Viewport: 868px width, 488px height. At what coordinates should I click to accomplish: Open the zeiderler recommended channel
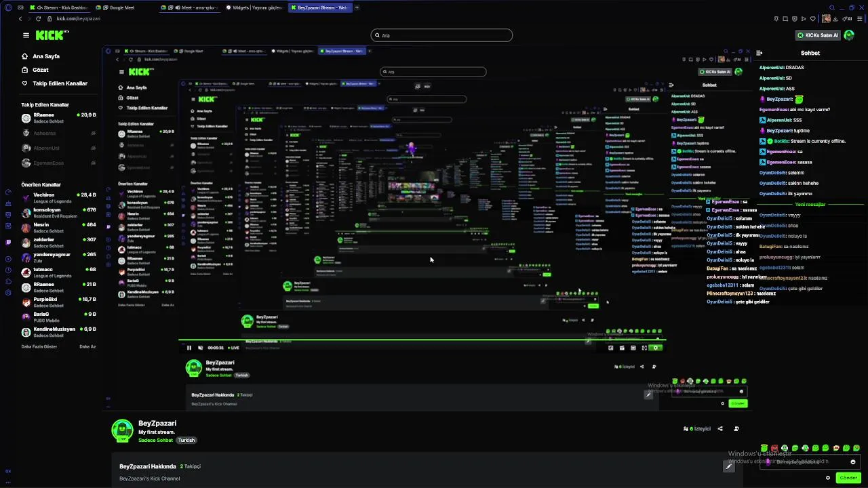(x=60, y=242)
